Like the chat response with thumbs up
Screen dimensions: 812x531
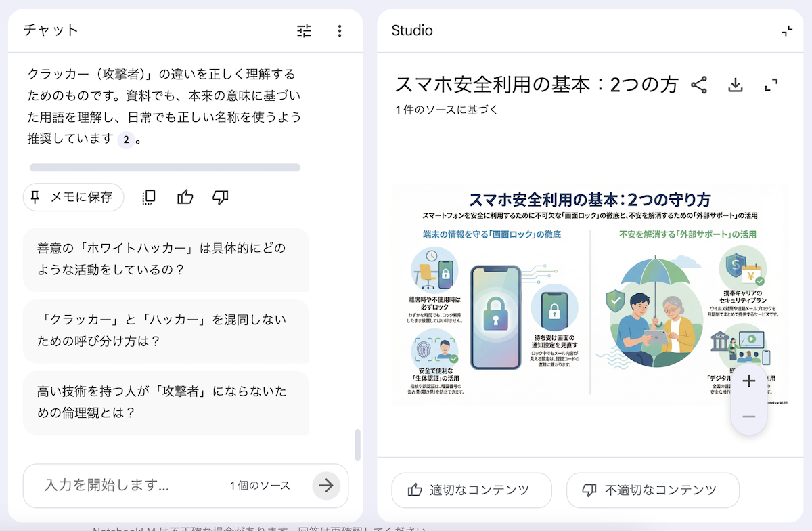pos(185,197)
